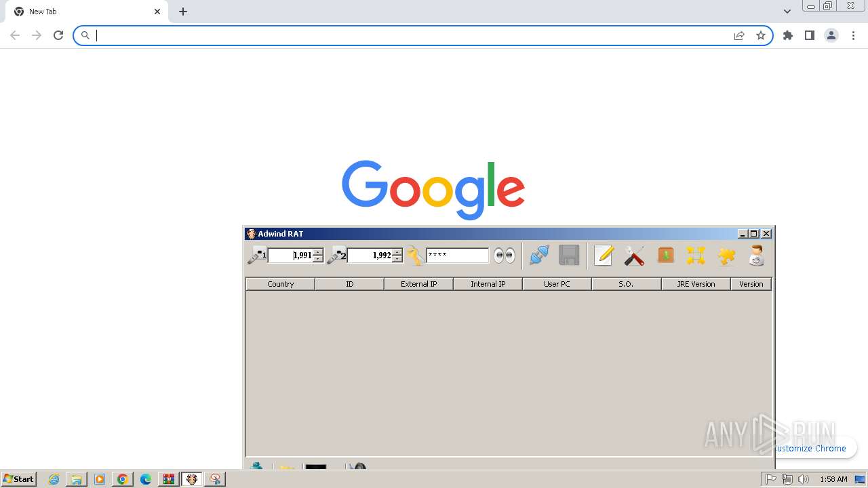Viewport: 868px width, 488px height.
Task: Sort by the Country column header
Action: click(280, 284)
